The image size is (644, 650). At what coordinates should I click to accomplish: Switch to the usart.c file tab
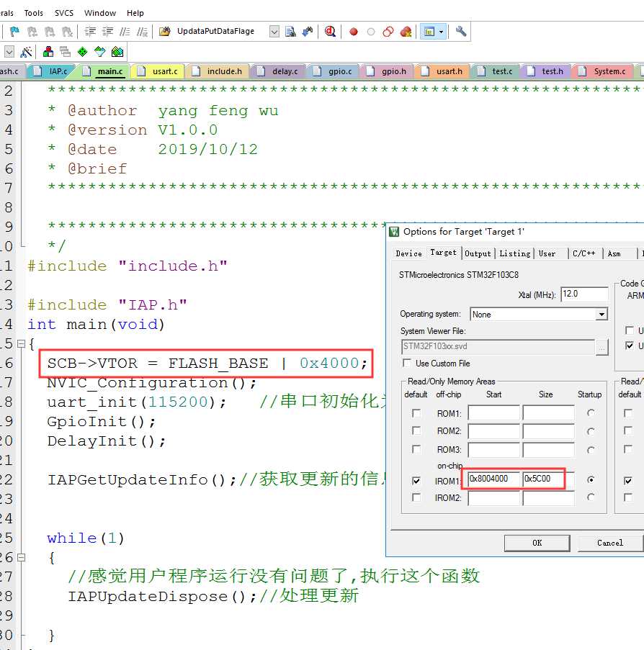[158, 71]
